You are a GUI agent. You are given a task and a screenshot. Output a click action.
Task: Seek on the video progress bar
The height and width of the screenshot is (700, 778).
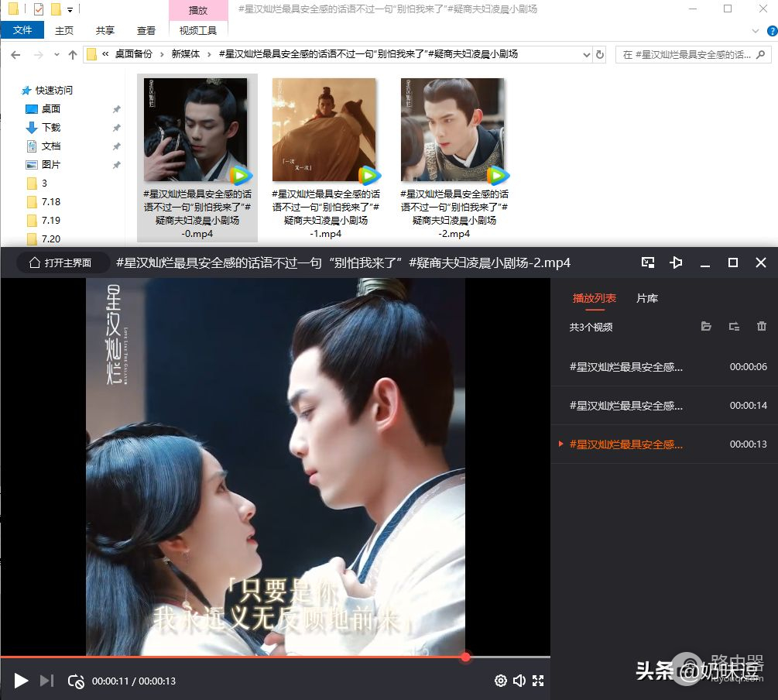coord(276,657)
